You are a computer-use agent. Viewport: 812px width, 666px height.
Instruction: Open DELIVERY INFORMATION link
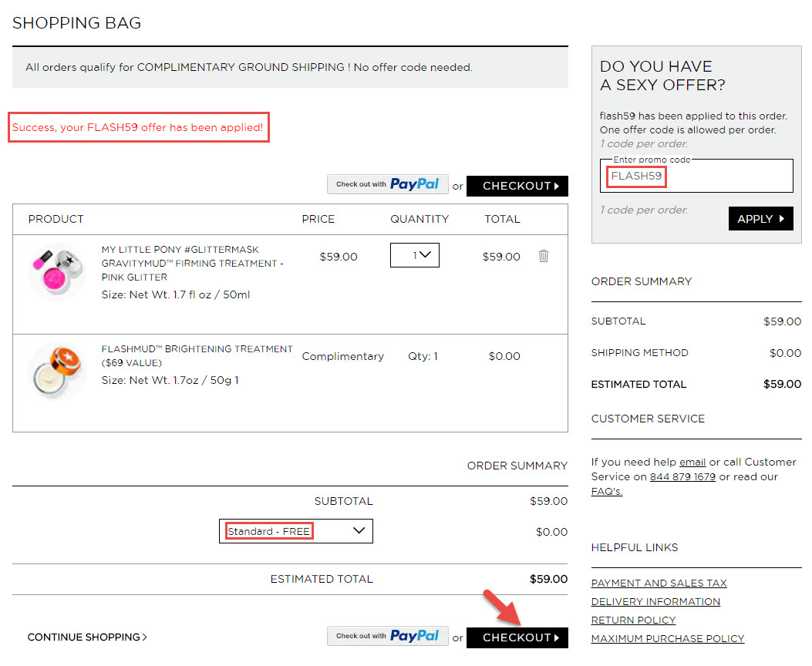click(x=655, y=602)
